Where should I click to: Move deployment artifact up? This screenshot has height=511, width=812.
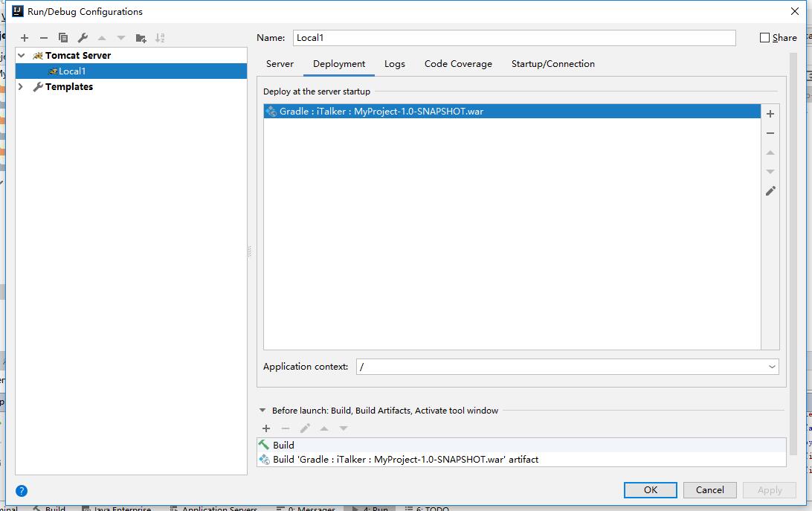[x=770, y=152]
